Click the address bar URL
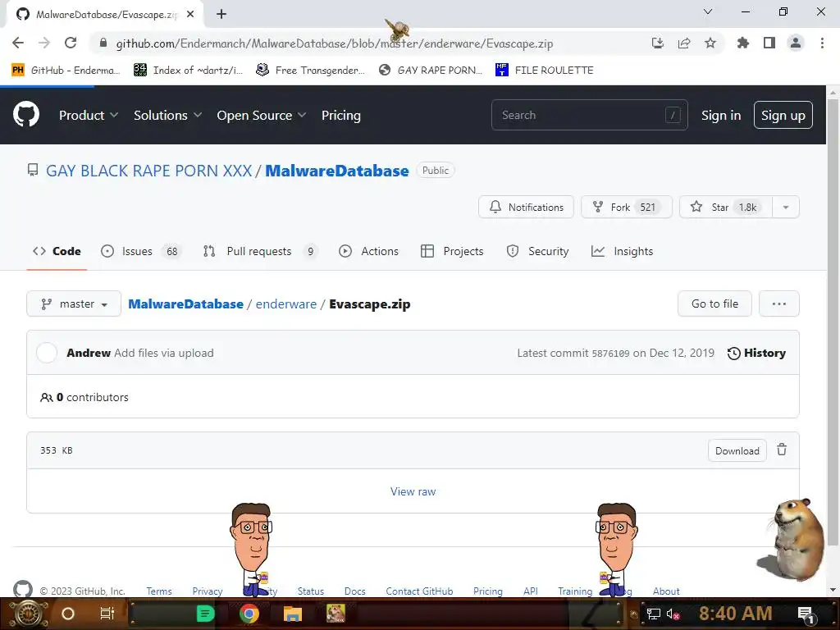 point(335,43)
